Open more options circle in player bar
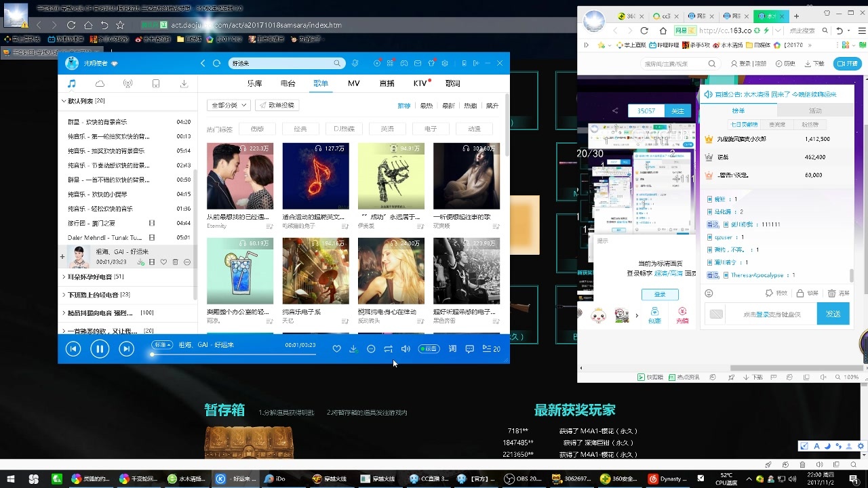 click(371, 348)
